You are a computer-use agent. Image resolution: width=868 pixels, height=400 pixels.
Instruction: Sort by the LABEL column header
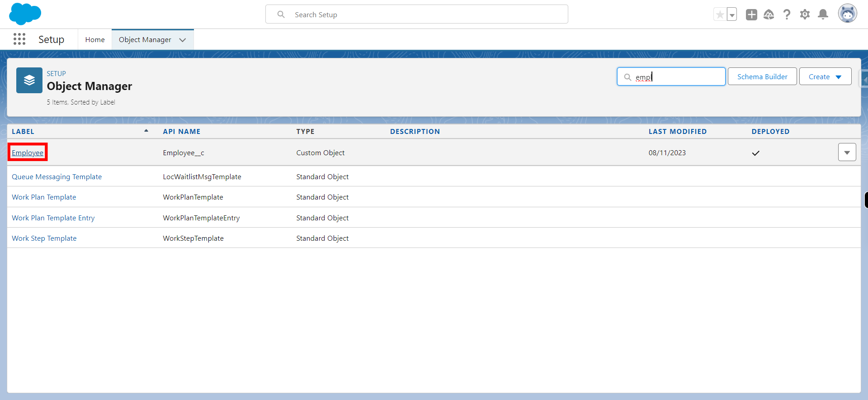point(23,132)
